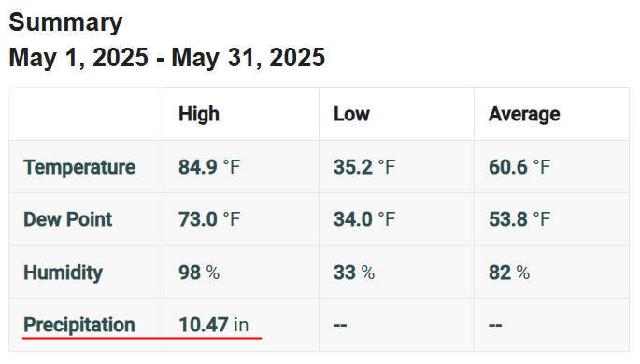The height and width of the screenshot is (364, 640).
Task: Click the 53.8 °F average dew point
Action: coord(519,219)
